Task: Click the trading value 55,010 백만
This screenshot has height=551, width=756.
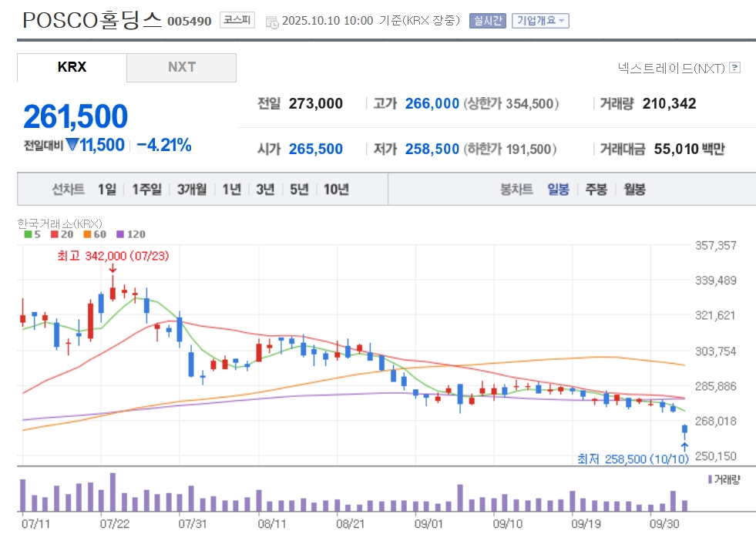Action: (689, 149)
